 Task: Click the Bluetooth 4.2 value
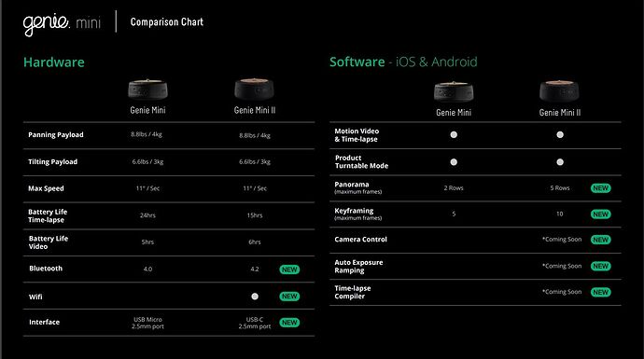pyautogui.click(x=255, y=269)
